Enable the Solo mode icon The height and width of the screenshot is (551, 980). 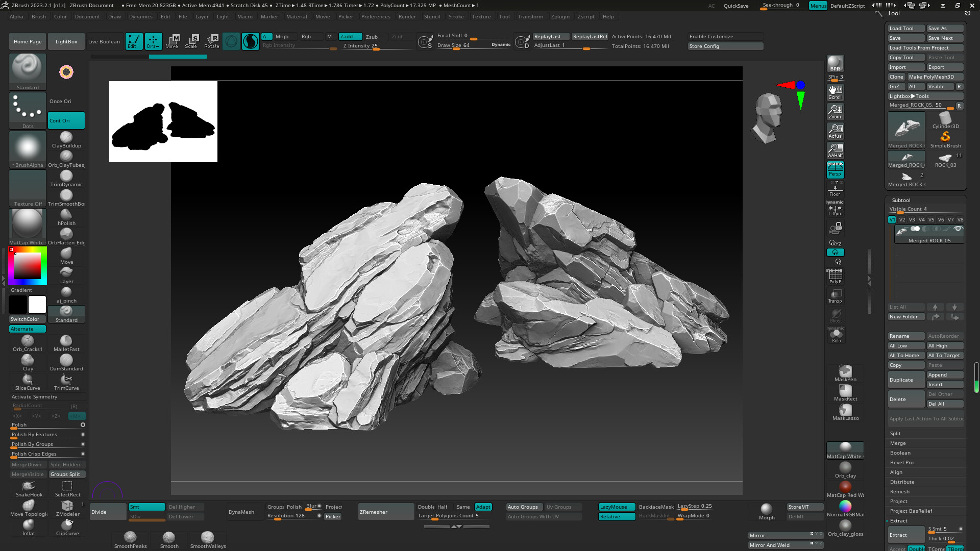(x=836, y=334)
